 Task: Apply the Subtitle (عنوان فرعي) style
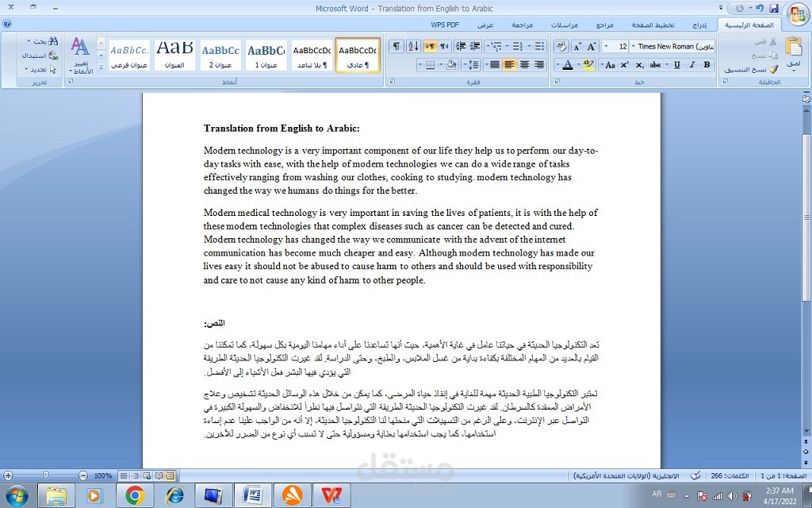(x=129, y=55)
